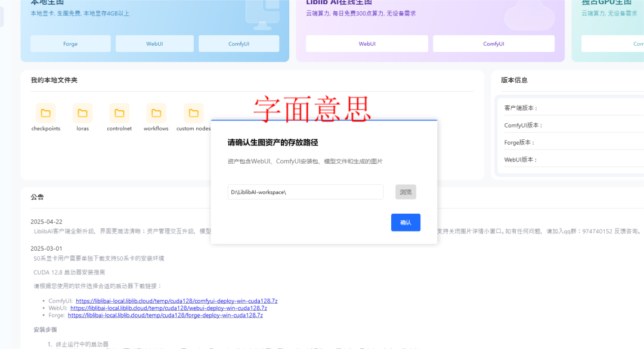Launch ComfyUI under local generation
Image resolution: width=644 pixels, height=349 pixels.
[239, 43]
